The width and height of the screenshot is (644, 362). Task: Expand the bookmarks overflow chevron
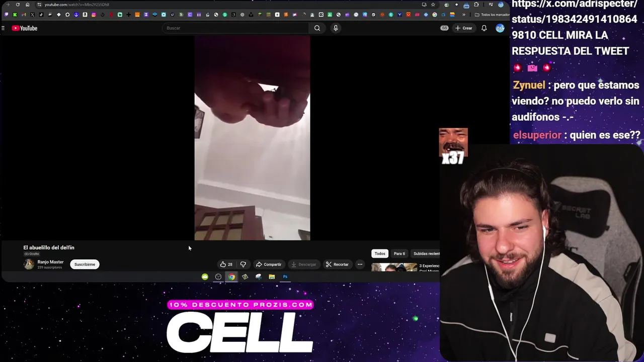pyautogui.click(x=464, y=15)
